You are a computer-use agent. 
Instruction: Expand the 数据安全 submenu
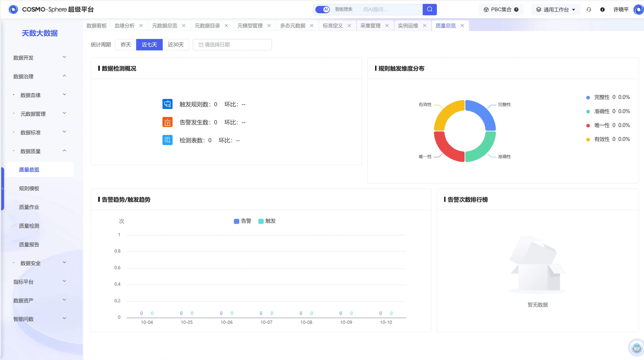[x=40, y=263]
